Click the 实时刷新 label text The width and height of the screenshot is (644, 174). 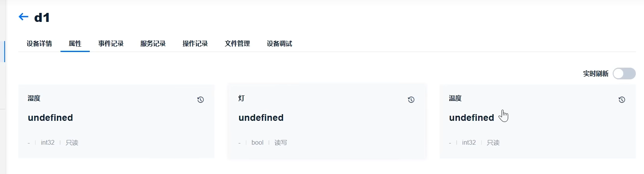(596, 74)
